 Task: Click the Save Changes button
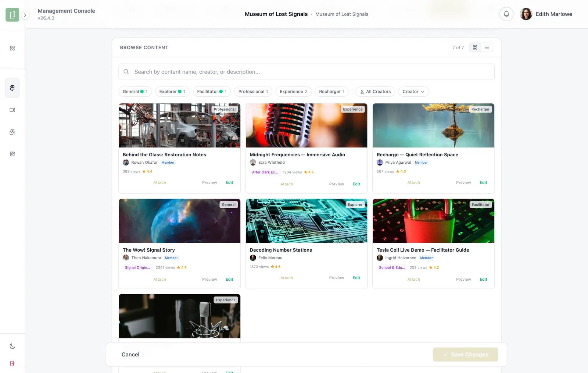(x=465, y=354)
